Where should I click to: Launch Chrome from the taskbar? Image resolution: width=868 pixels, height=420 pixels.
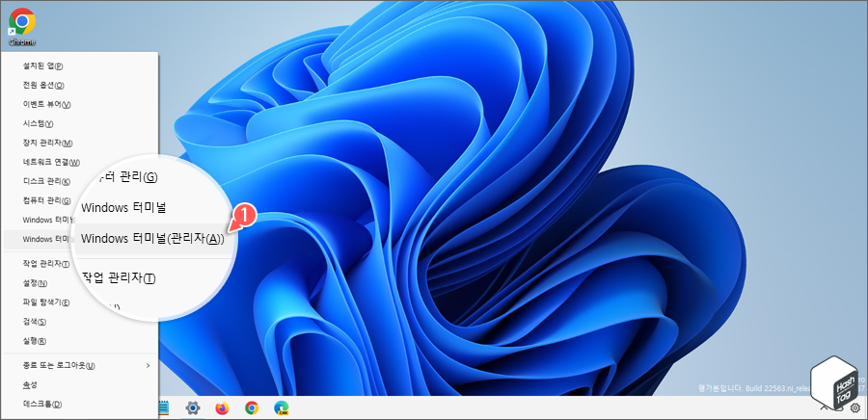252,408
